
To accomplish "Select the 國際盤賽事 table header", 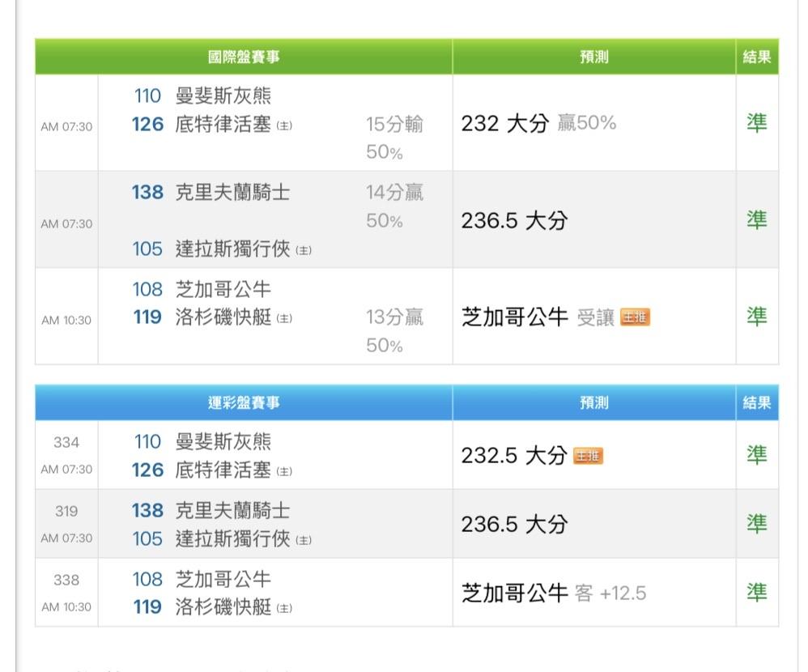I will 244,57.
